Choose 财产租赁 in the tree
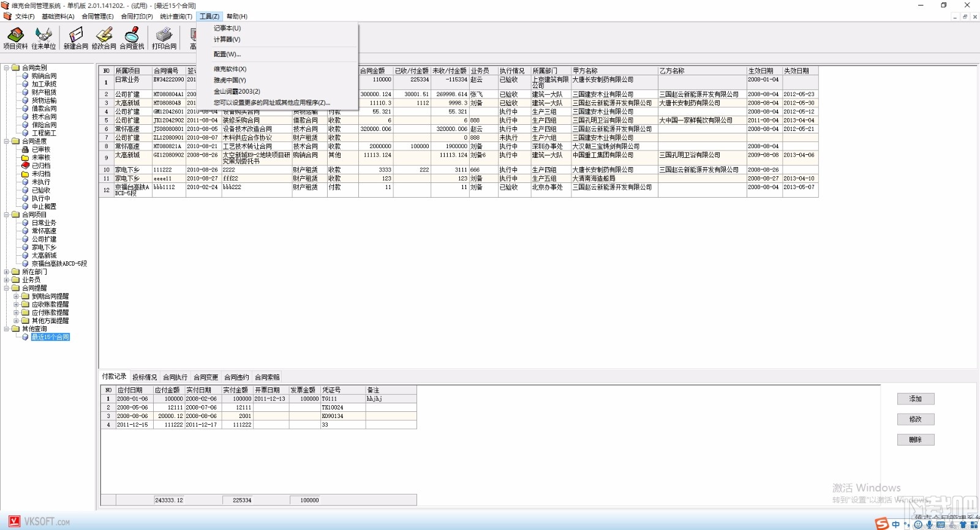This screenshot has width=980, height=530. pyautogui.click(x=44, y=92)
